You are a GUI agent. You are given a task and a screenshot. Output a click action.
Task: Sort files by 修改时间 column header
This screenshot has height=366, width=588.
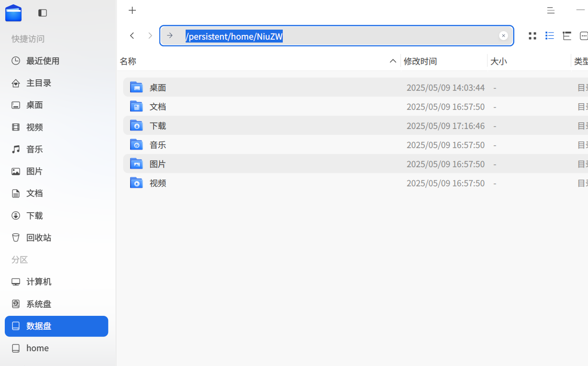pyautogui.click(x=444, y=61)
